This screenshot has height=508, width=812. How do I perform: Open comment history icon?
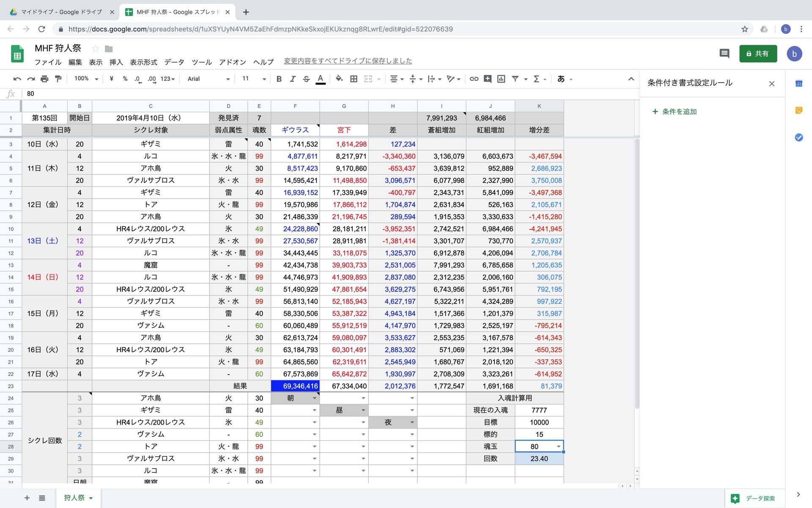coord(724,54)
